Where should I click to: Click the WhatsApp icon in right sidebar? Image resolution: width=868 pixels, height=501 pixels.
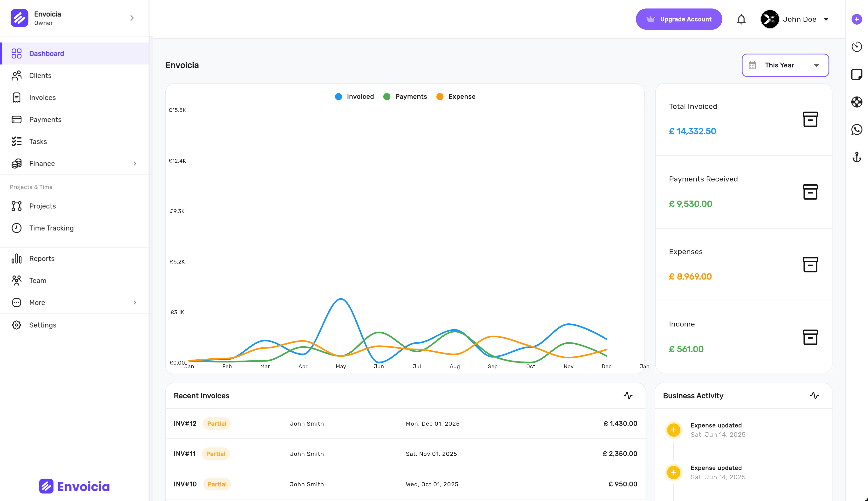856,130
